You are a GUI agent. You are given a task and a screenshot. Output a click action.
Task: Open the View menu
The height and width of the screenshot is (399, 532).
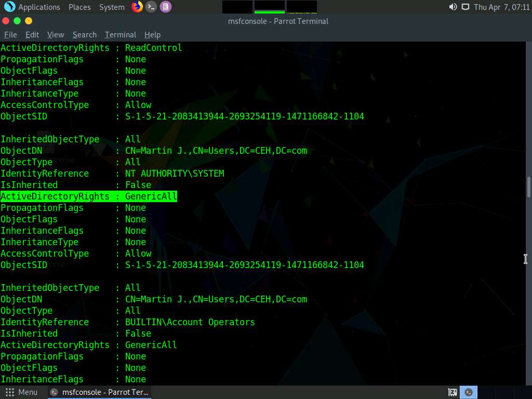(x=56, y=35)
